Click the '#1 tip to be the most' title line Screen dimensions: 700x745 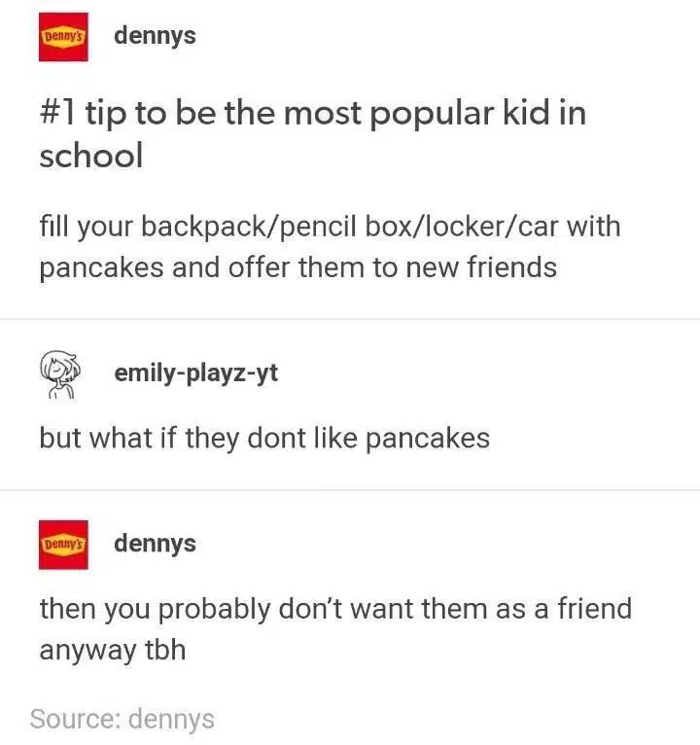[313, 114]
